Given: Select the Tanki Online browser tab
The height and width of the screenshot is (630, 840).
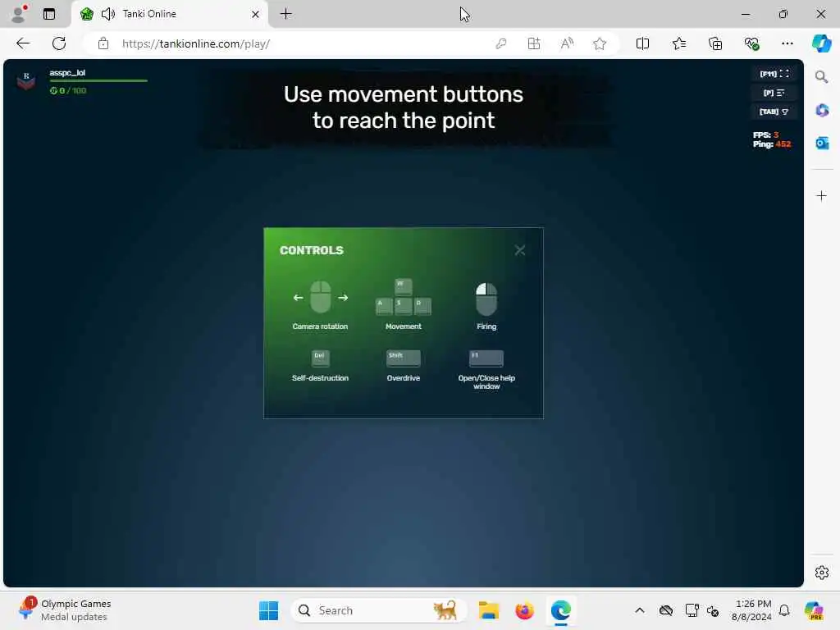Looking at the screenshot, I should point(169,14).
